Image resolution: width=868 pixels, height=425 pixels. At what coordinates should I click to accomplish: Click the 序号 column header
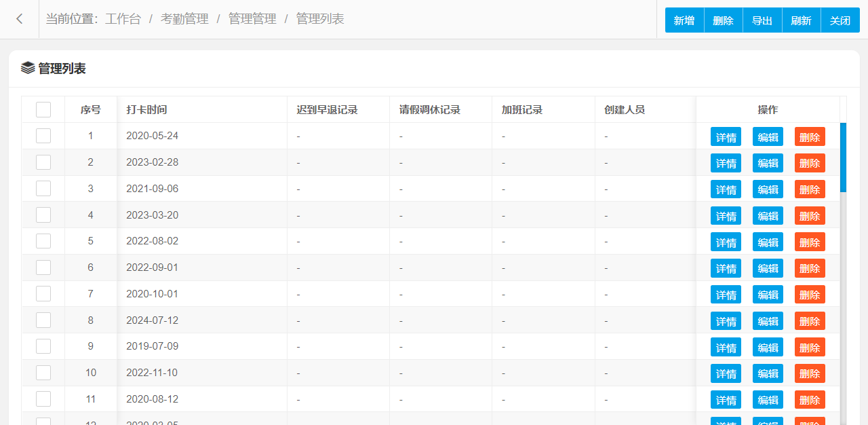91,109
